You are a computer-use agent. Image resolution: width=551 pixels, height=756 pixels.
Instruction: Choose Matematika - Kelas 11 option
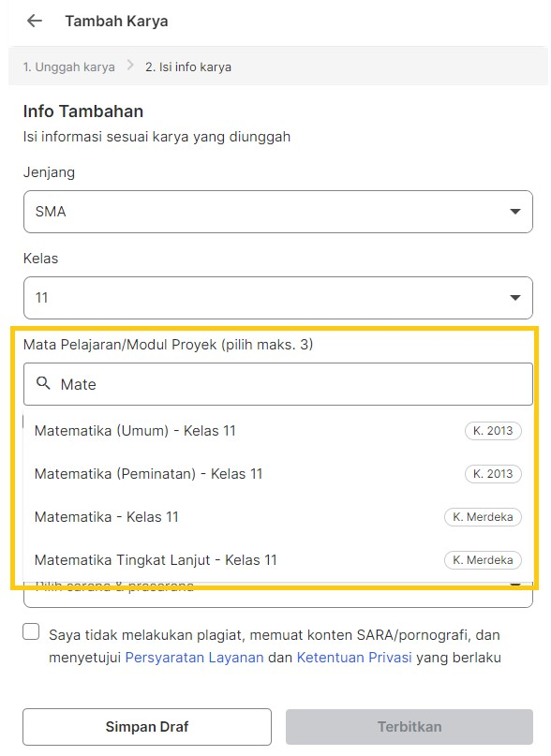pos(278,517)
